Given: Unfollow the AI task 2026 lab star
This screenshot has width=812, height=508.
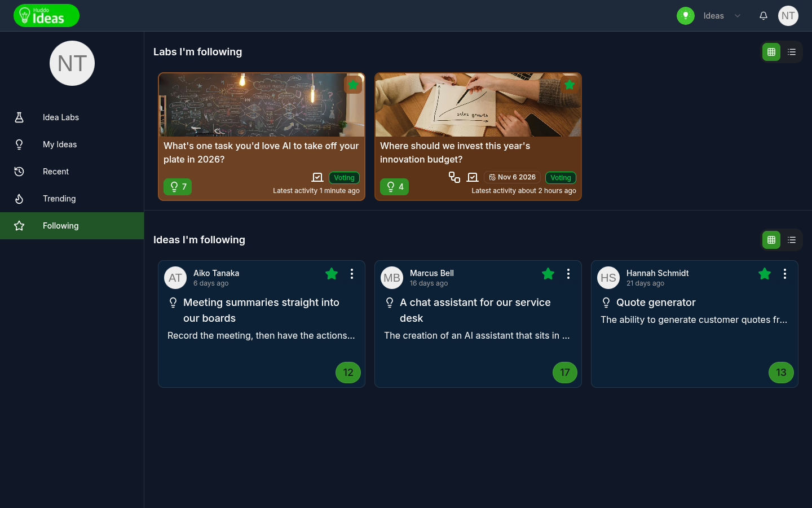Looking at the screenshot, I should pyautogui.click(x=353, y=85).
